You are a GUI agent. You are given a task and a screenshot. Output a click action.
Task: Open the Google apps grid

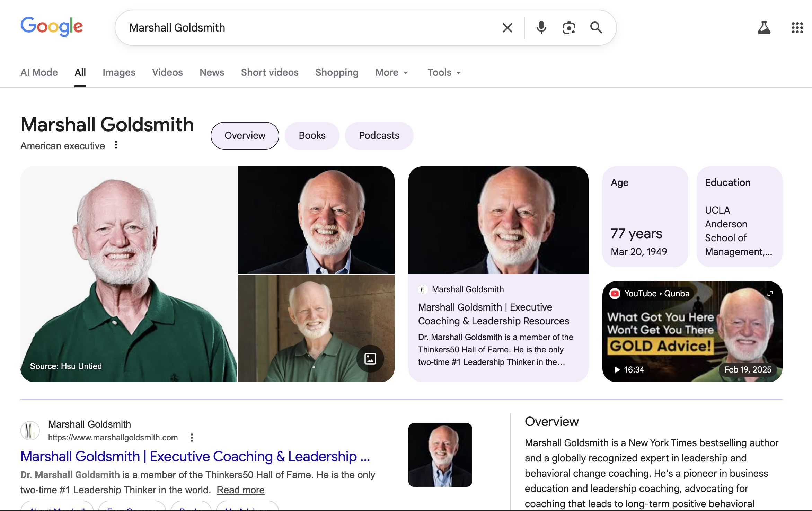coord(797,27)
